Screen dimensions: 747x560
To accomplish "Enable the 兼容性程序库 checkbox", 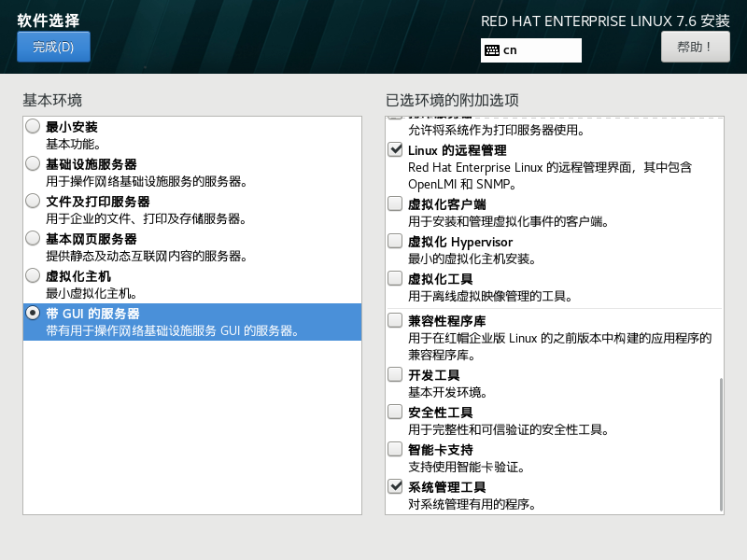I will pos(395,320).
